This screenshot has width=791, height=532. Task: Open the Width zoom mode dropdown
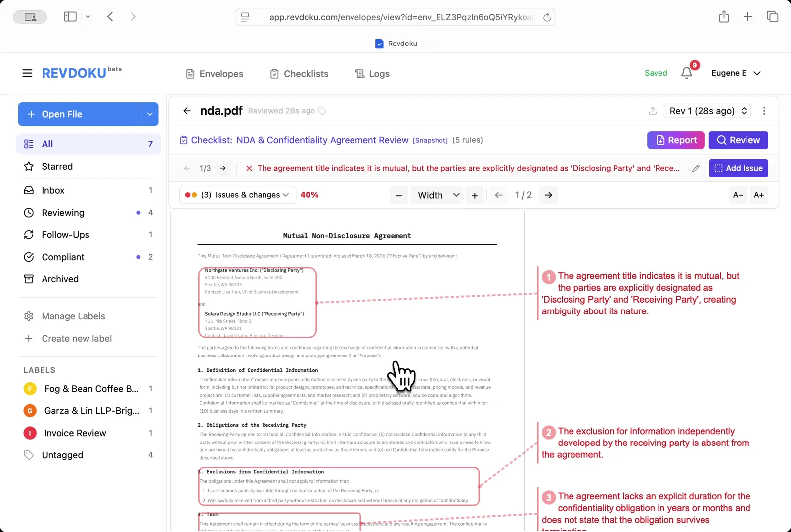coord(437,195)
